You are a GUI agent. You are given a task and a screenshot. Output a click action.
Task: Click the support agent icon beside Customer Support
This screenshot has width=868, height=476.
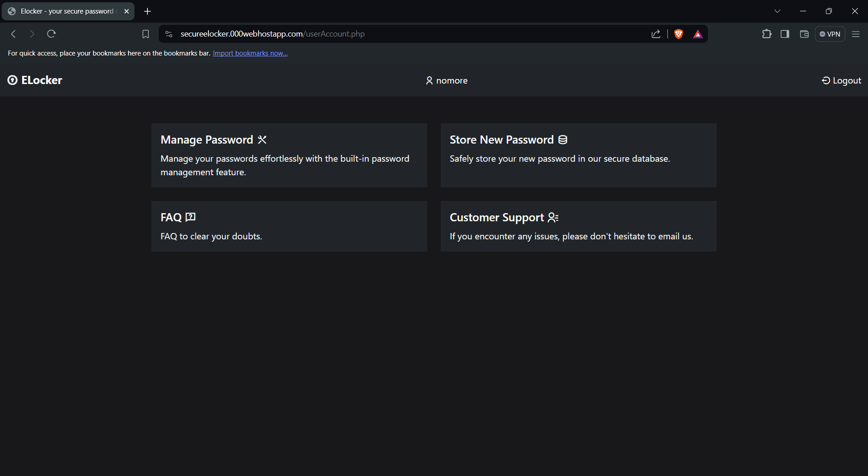tap(553, 218)
